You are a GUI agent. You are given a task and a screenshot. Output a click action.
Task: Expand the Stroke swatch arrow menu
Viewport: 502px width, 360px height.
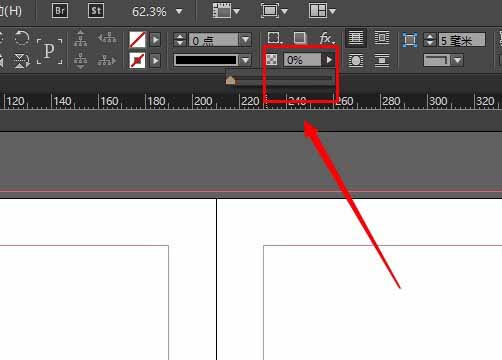coord(155,60)
